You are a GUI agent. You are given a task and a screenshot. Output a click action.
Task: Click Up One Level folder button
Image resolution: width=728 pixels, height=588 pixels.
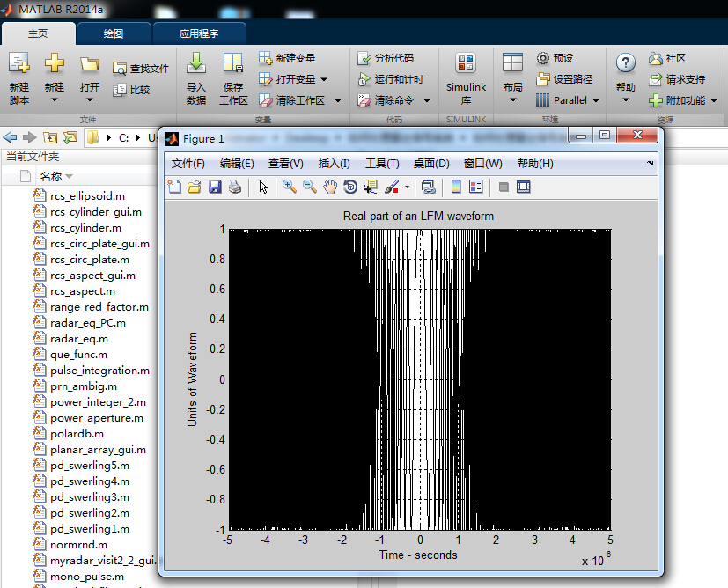pos(50,137)
